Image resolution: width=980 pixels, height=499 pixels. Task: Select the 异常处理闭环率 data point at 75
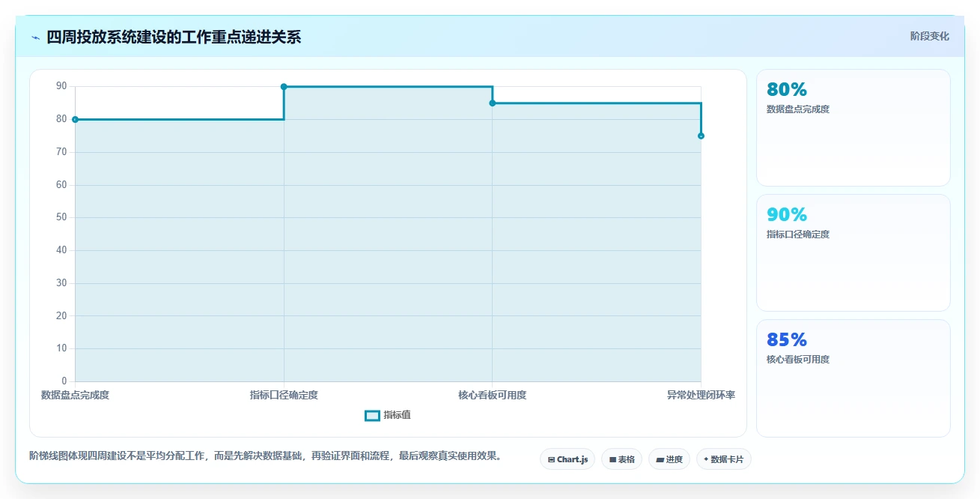click(701, 136)
